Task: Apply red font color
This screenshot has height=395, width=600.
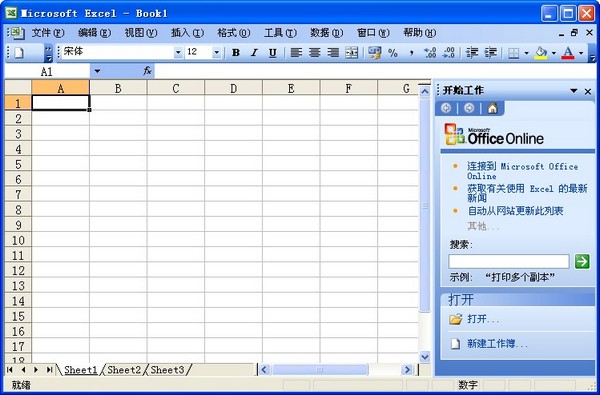Action: click(x=568, y=53)
